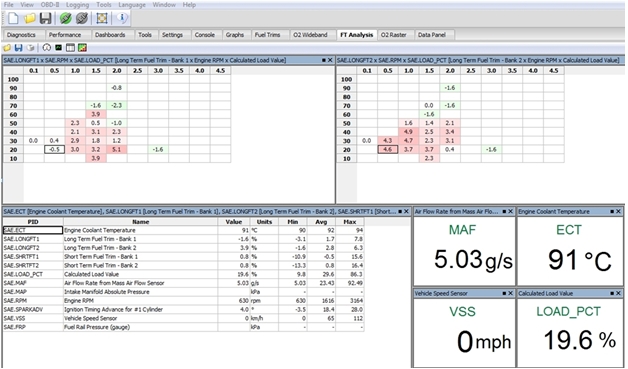This screenshot has height=369, width=628.
Task: Open the O2 Wideband tab
Action: [x=310, y=35]
